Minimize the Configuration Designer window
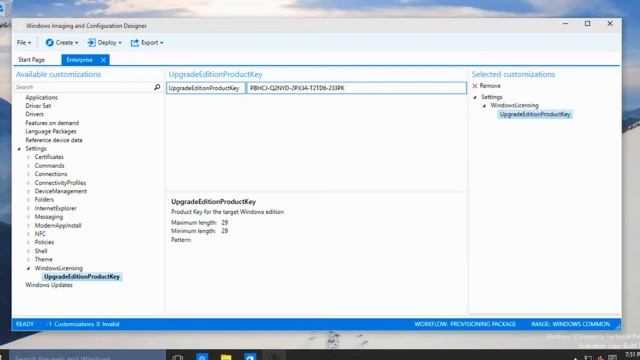The height and width of the screenshot is (360, 640). 565,24
